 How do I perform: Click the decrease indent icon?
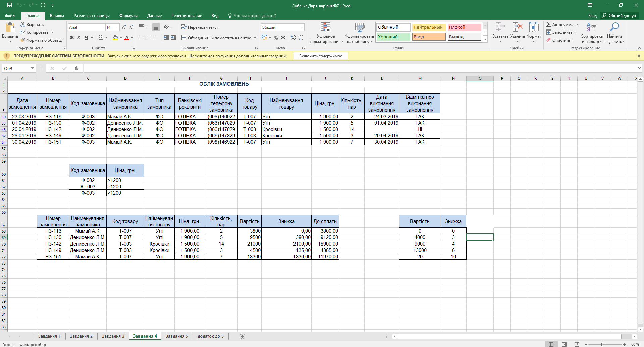coord(166,38)
